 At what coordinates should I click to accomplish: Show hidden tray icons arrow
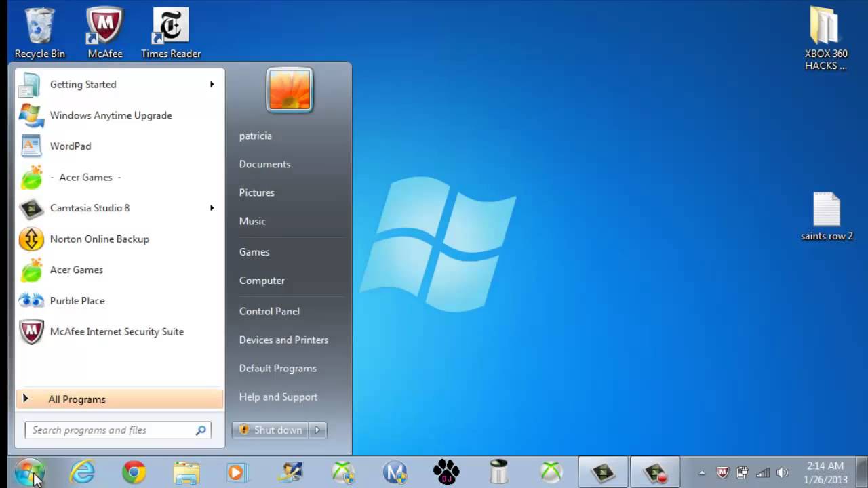tap(702, 472)
